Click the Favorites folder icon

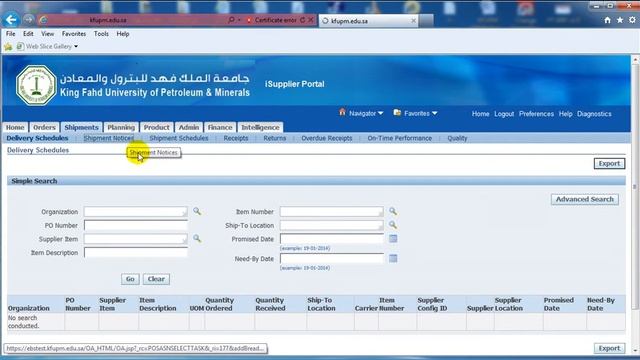tap(397, 112)
